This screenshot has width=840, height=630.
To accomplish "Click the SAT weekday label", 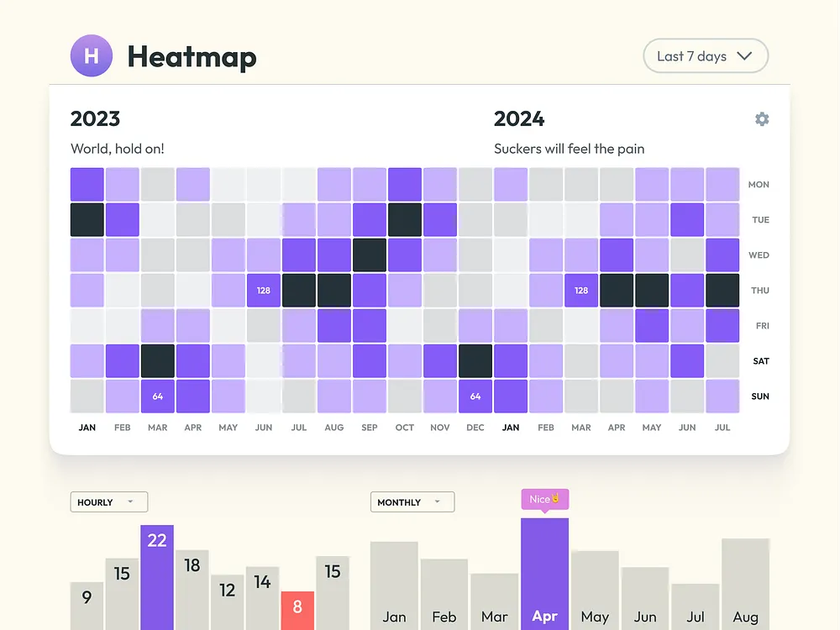I will click(759, 360).
